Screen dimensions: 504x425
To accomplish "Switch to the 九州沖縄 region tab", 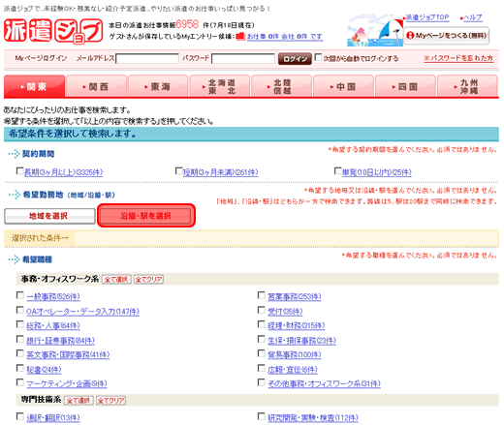I will [x=467, y=86].
